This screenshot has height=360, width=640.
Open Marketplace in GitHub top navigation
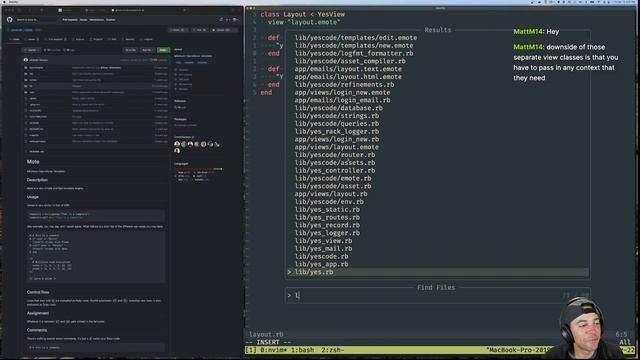point(97,20)
